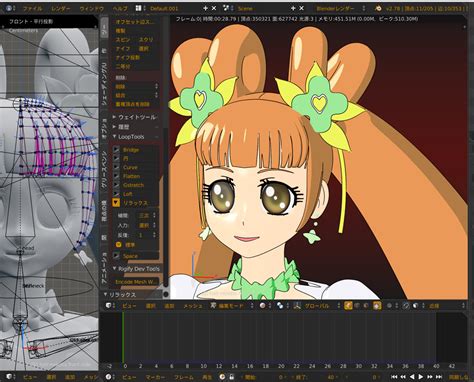Play the animation in reverse
This screenshot has height=382, width=474.
coord(412,377)
